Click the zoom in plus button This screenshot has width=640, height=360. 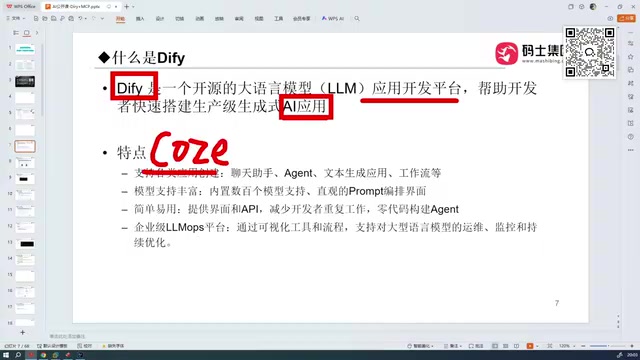tap(632, 346)
